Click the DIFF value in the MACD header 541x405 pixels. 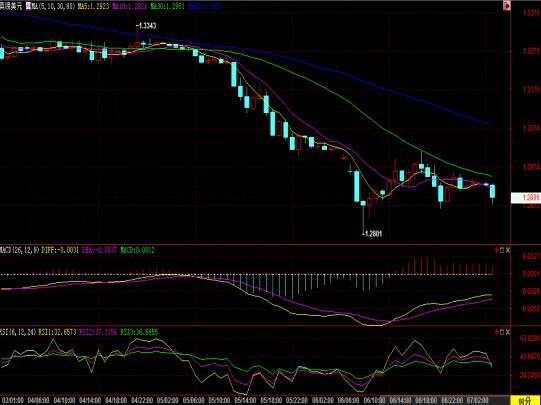(x=60, y=250)
